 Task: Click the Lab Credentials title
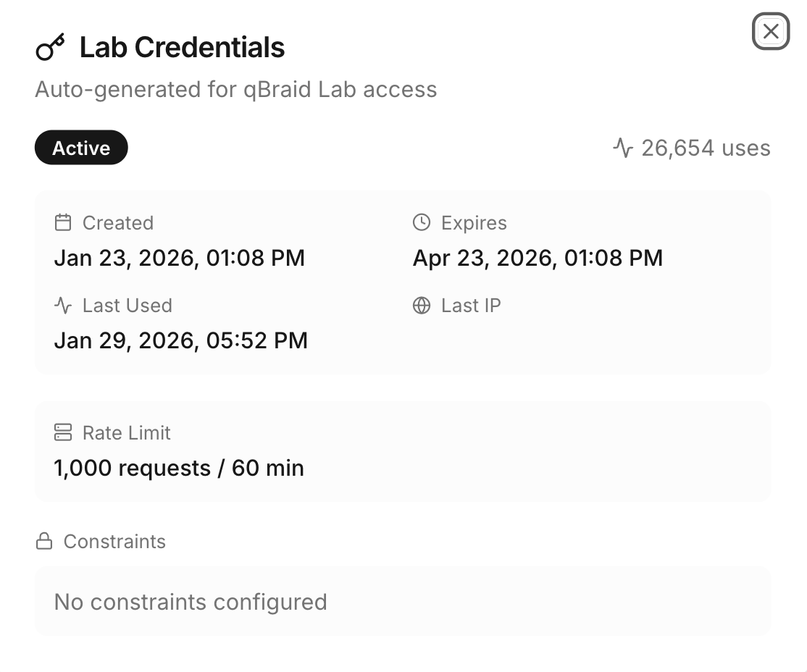click(182, 48)
